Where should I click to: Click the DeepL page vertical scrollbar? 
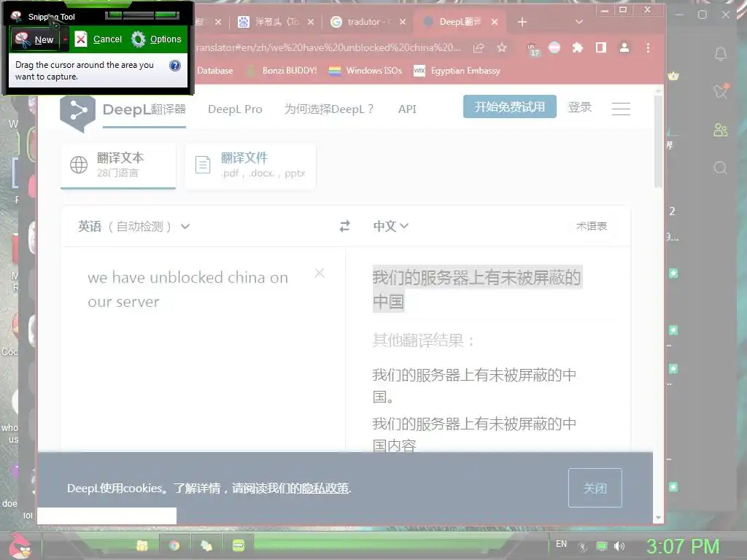coord(659,141)
